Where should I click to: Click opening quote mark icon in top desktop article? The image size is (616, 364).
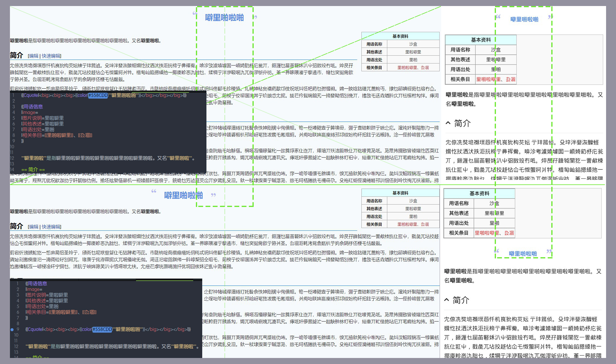point(195,14)
